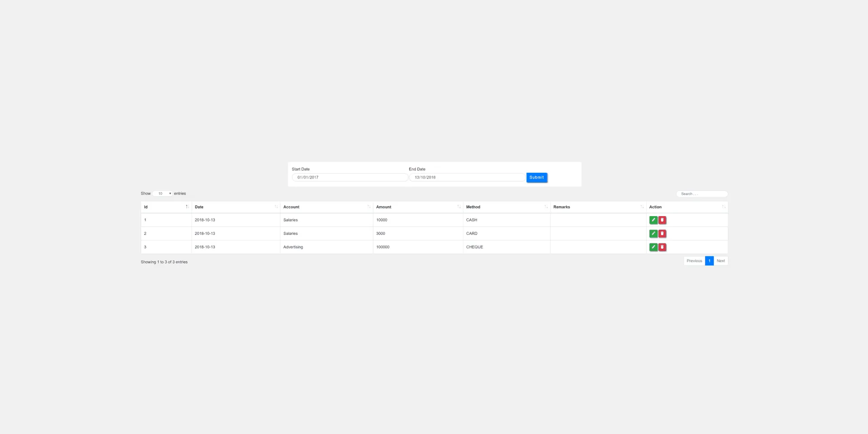Sort table by Account column
Image resolution: width=868 pixels, height=434 pixels.
tap(326, 207)
